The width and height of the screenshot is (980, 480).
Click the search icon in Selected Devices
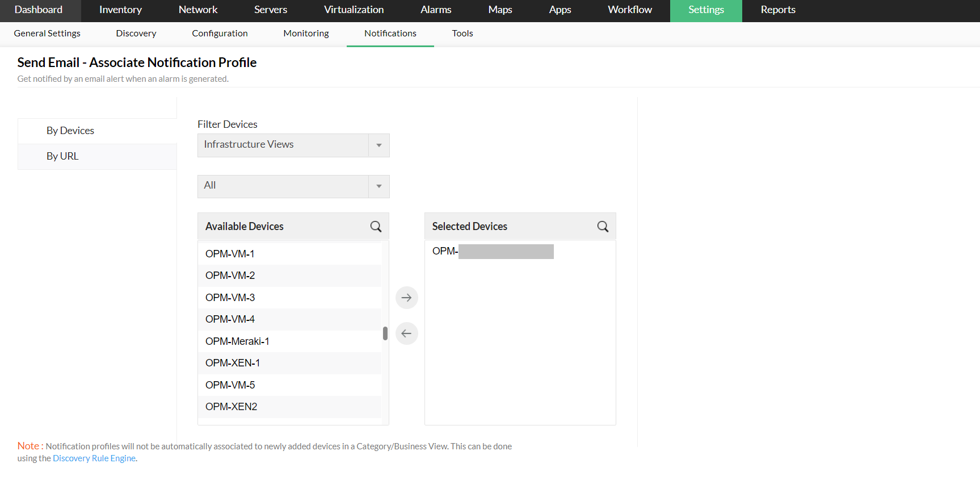603,227
